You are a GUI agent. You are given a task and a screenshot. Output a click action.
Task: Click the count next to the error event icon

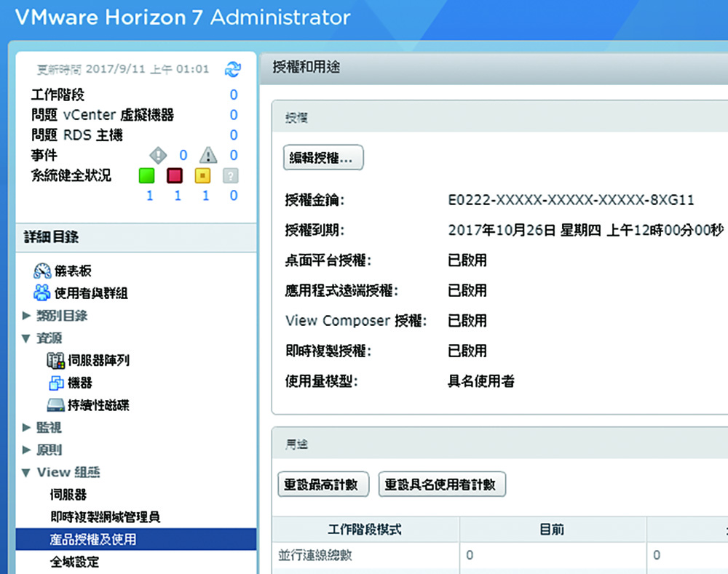(x=183, y=155)
